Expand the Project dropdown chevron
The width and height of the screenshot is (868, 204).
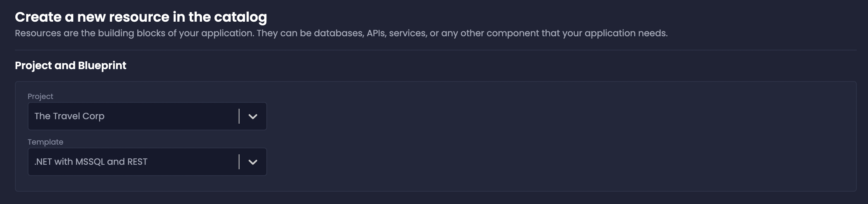[x=253, y=117]
